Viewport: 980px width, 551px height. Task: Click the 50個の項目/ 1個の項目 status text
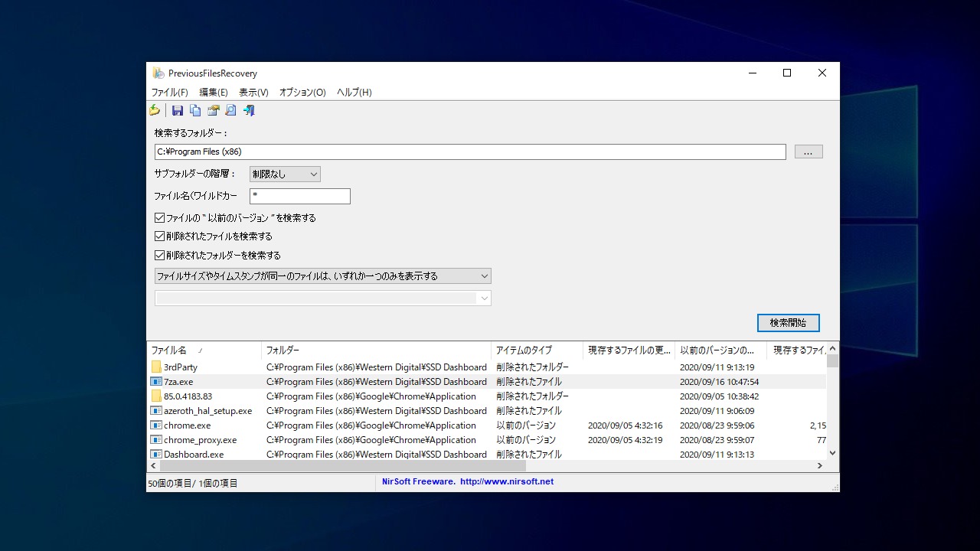pos(193,483)
